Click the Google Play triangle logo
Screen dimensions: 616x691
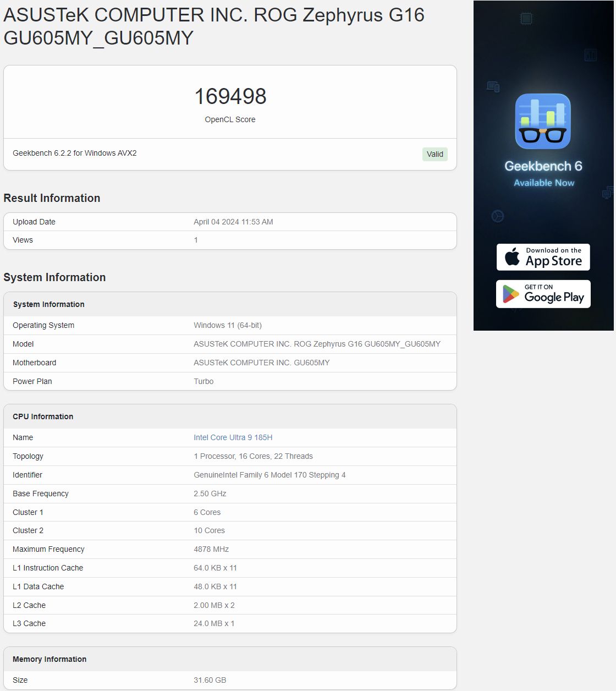[x=511, y=294]
